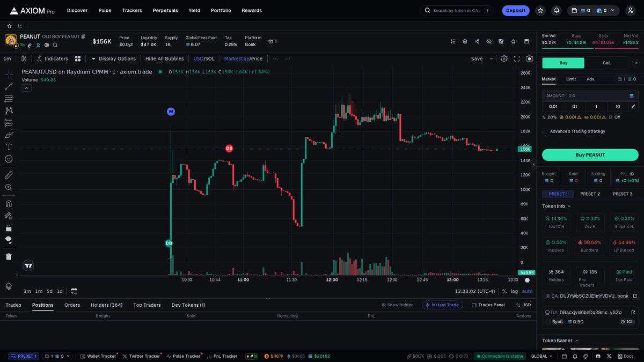This screenshot has height=362, width=644.
Task: Select the Limit order tab
Action: (571, 79)
